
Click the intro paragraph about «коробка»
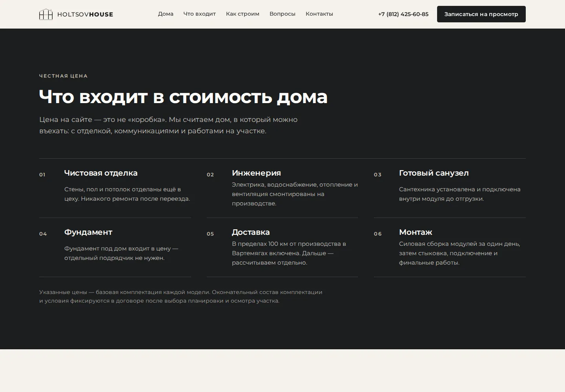pos(168,125)
